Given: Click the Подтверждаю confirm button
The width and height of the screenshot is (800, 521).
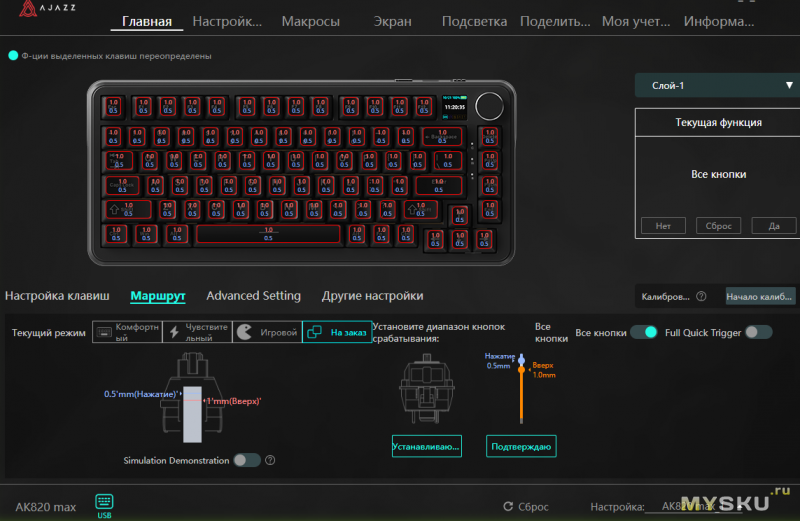Looking at the screenshot, I should (x=521, y=446).
